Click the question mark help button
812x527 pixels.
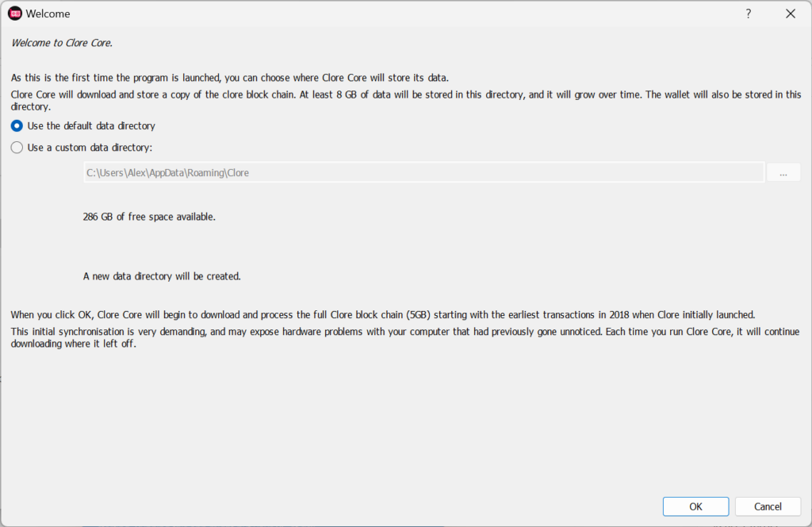(x=748, y=13)
